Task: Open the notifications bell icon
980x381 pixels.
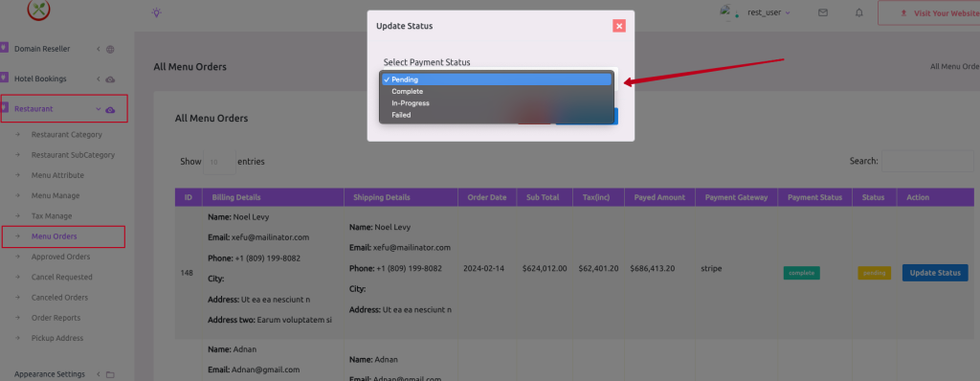Action: 859,12
